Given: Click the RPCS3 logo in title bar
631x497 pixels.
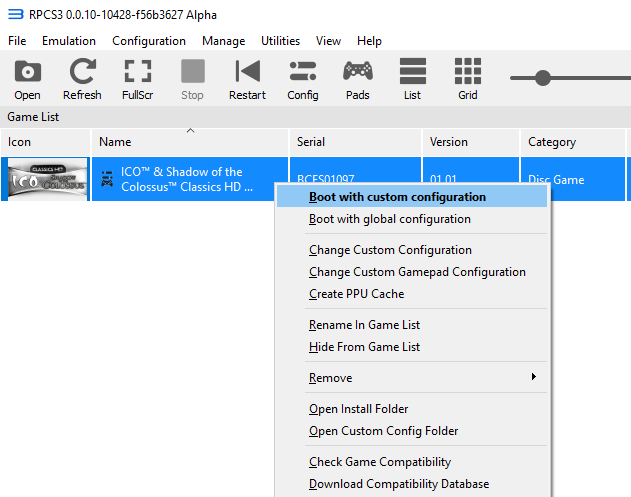Looking at the screenshot, I should [x=15, y=14].
